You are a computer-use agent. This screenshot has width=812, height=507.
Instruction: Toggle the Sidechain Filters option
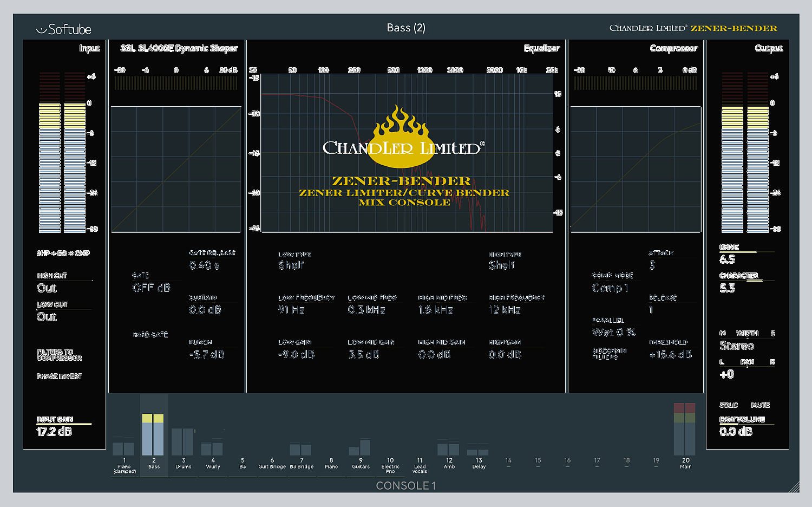click(x=610, y=353)
